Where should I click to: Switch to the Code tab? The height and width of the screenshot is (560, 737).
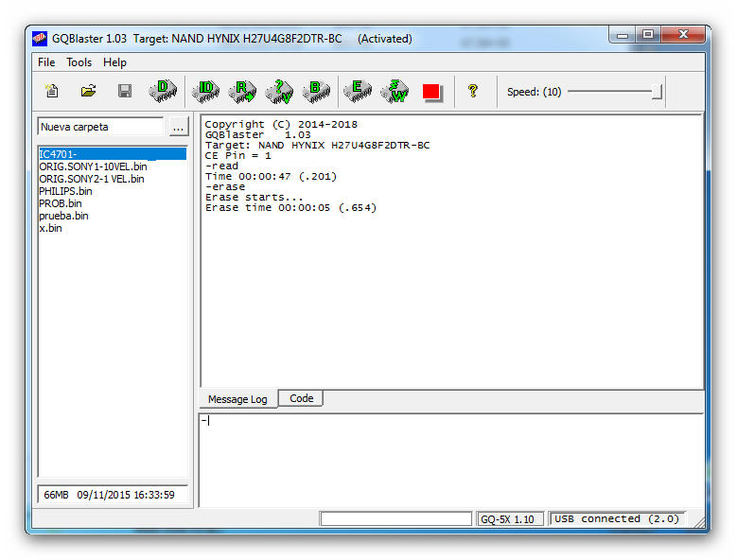[301, 398]
